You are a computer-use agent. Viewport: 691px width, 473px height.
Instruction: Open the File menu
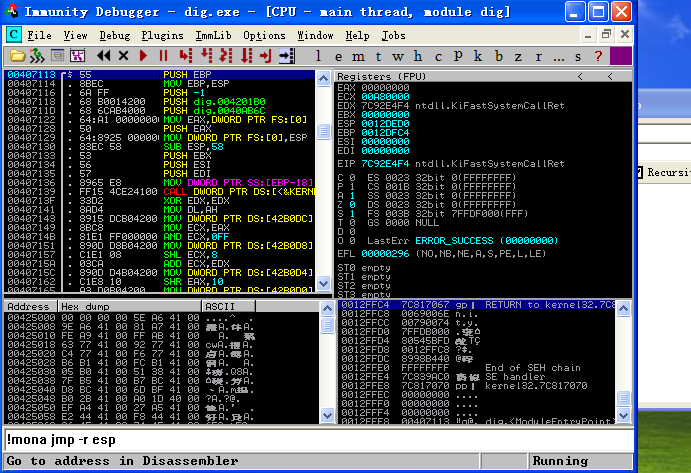[39, 35]
